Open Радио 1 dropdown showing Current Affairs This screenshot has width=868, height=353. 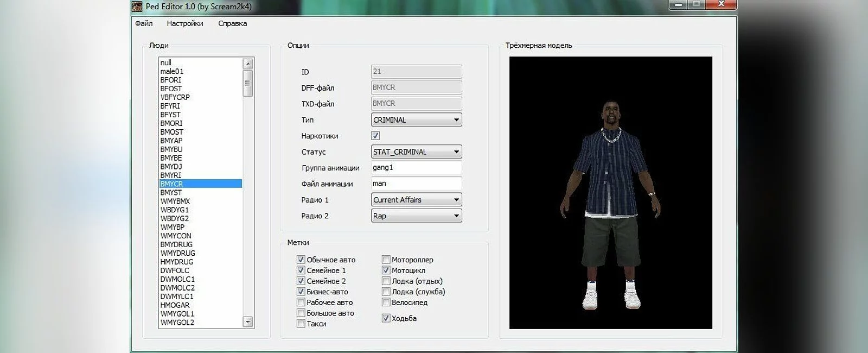(417, 200)
